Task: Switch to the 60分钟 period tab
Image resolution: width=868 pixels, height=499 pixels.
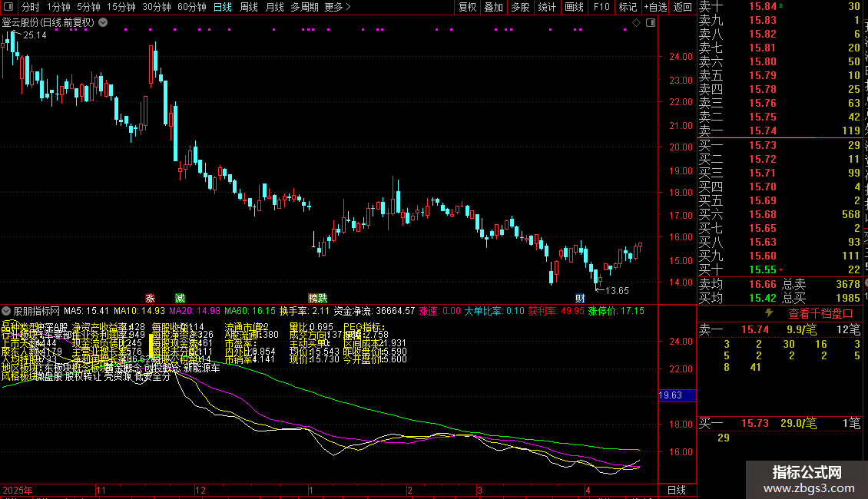Action: 191,7
